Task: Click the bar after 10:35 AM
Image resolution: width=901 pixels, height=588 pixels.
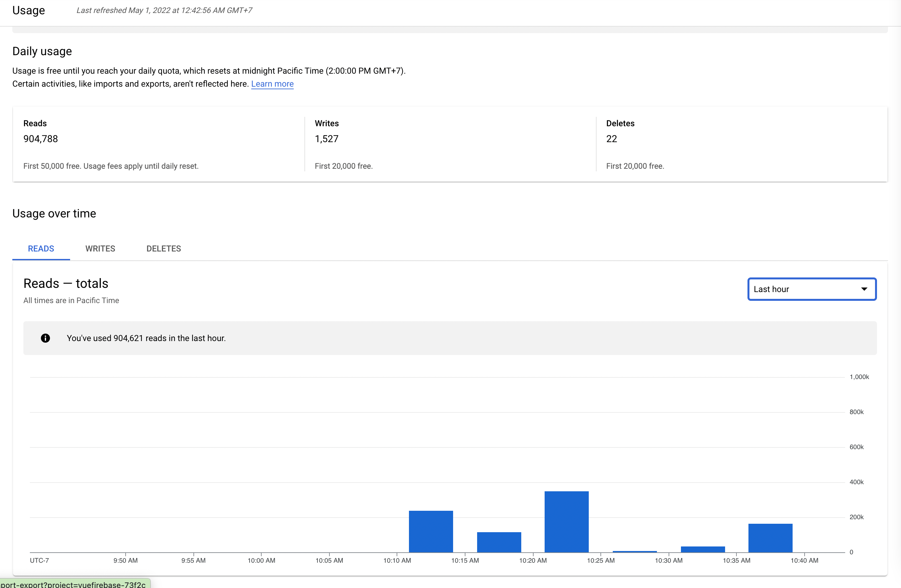Action: (771, 538)
